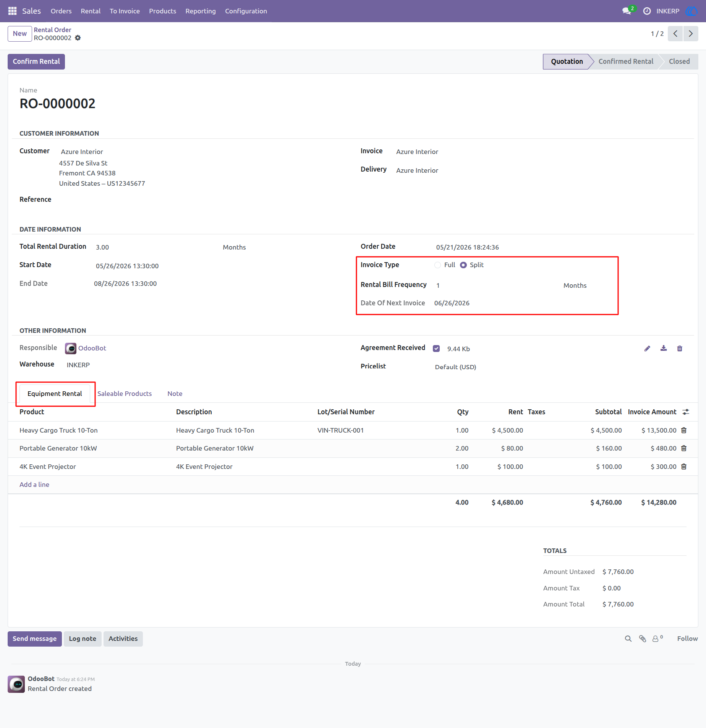
Task: Attach files paperclip icon
Action: coord(643,639)
